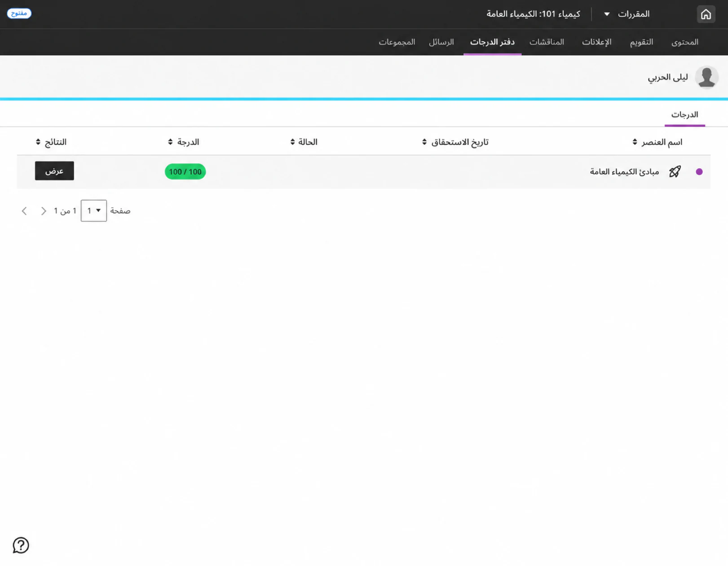Click the student name ليلى الحربي
The height and width of the screenshot is (566, 728).
tap(667, 77)
